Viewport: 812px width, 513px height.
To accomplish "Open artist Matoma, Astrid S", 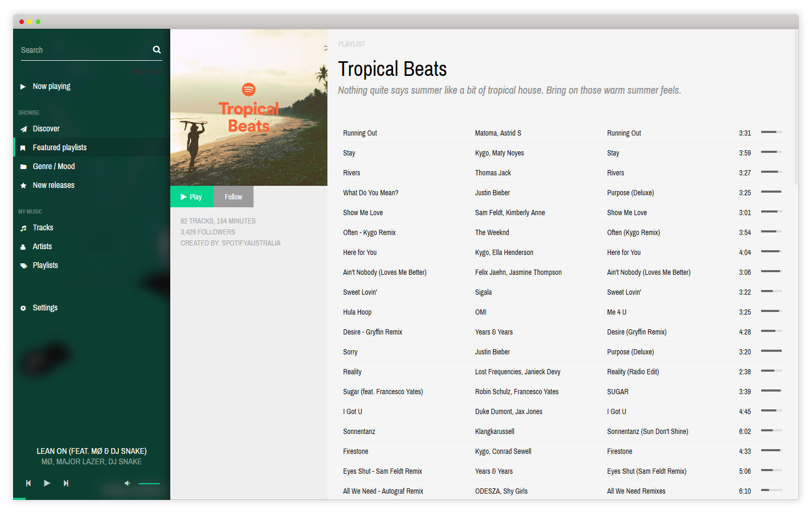I will coord(498,133).
